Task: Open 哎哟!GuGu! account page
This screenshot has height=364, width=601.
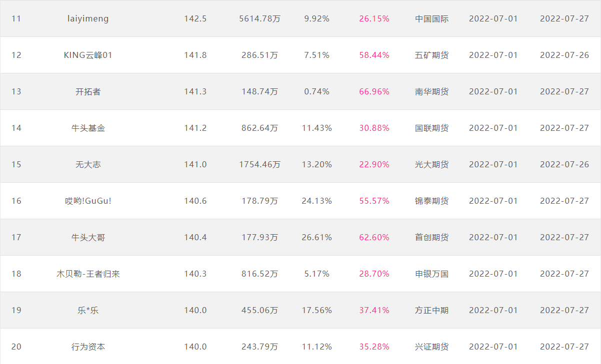Action: (x=88, y=201)
